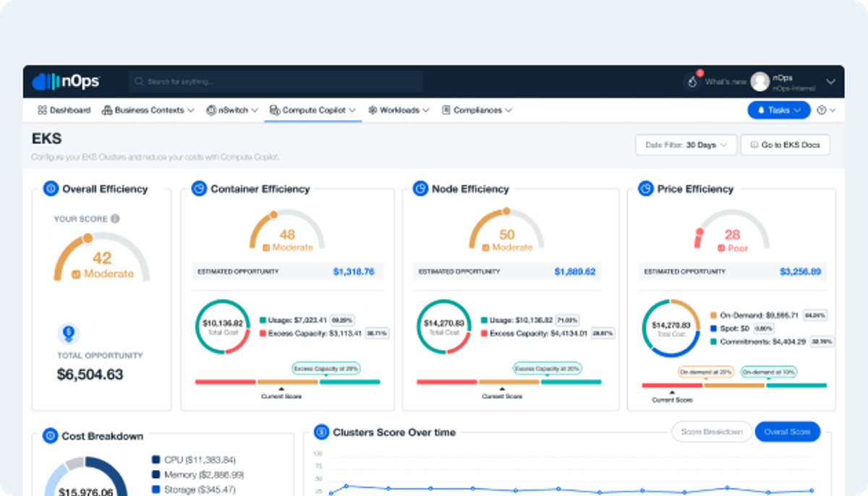Click the Search for anything field

pyautogui.click(x=276, y=82)
